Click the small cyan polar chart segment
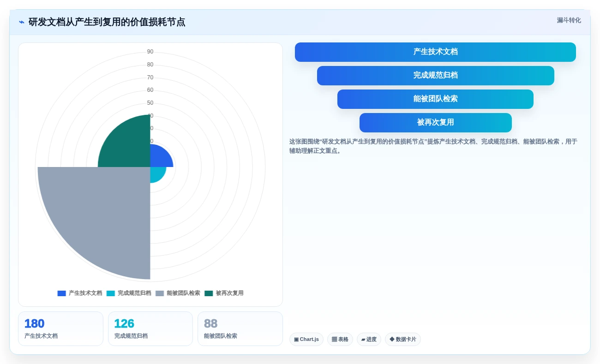The image size is (600, 364). tap(156, 173)
